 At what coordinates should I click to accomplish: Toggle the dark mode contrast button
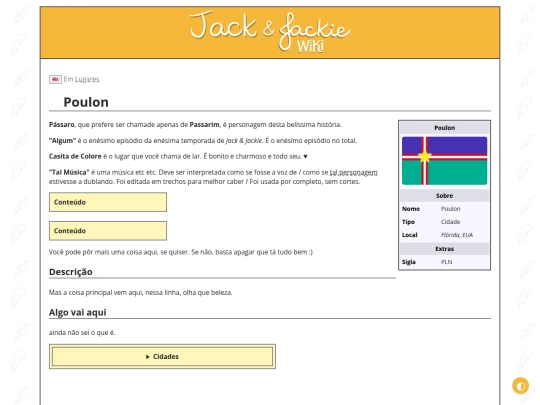[x=520, y=385]
